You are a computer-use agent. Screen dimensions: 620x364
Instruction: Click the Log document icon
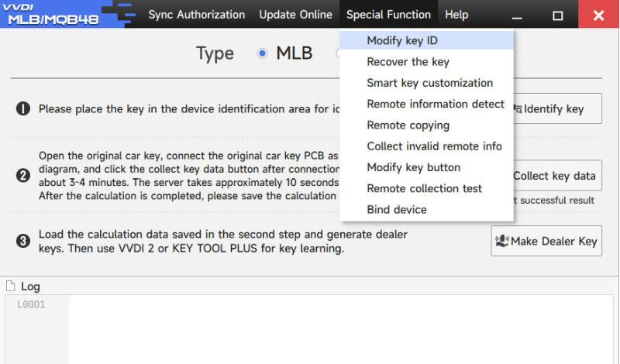click(10, 287)
